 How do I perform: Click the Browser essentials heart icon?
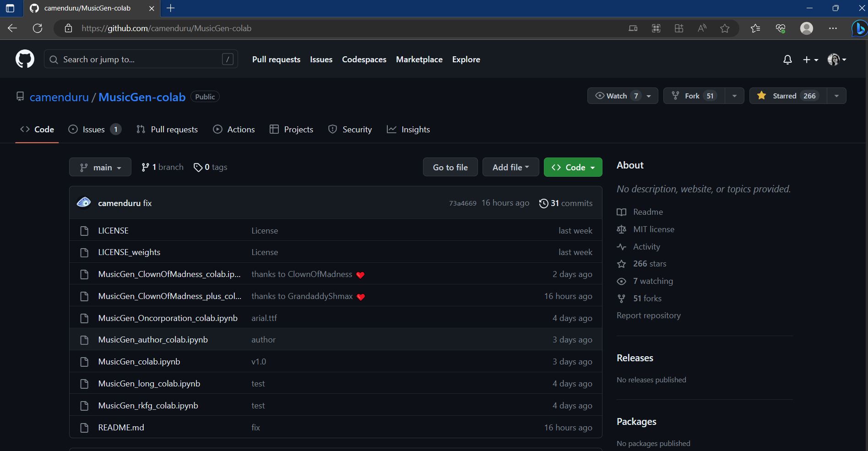(781, 28)
